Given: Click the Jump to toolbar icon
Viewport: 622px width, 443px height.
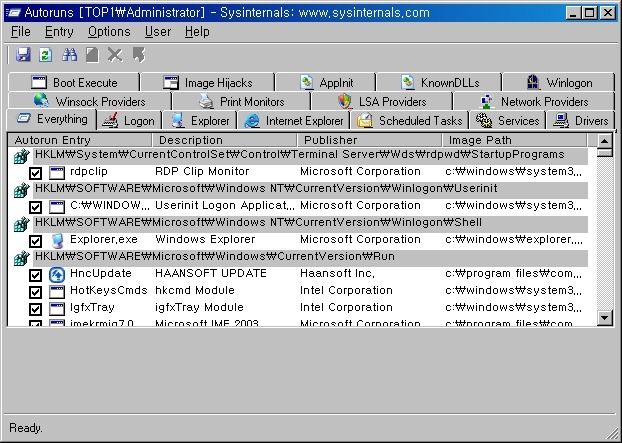Looking at the screenshot, I should point(139,55).
